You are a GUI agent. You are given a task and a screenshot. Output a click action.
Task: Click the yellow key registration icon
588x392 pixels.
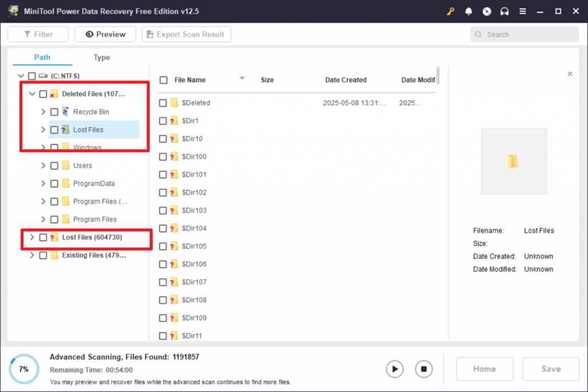tap(450, 11)
